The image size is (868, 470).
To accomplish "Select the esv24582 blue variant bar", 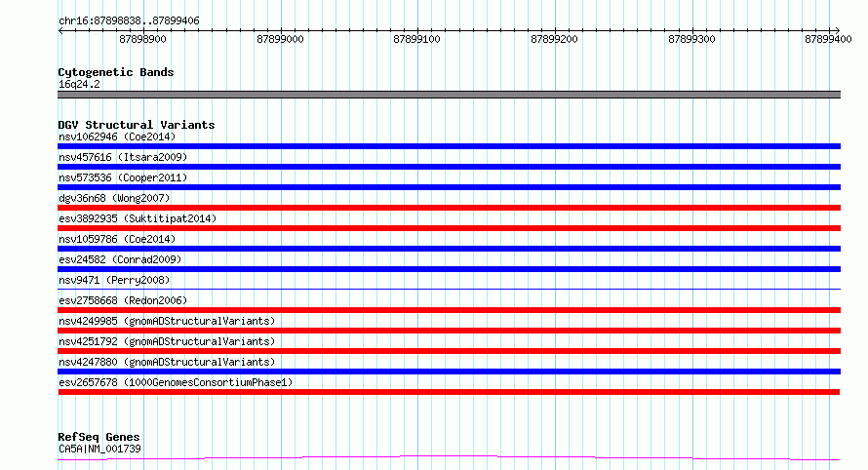I will click(x=449, y=269).
